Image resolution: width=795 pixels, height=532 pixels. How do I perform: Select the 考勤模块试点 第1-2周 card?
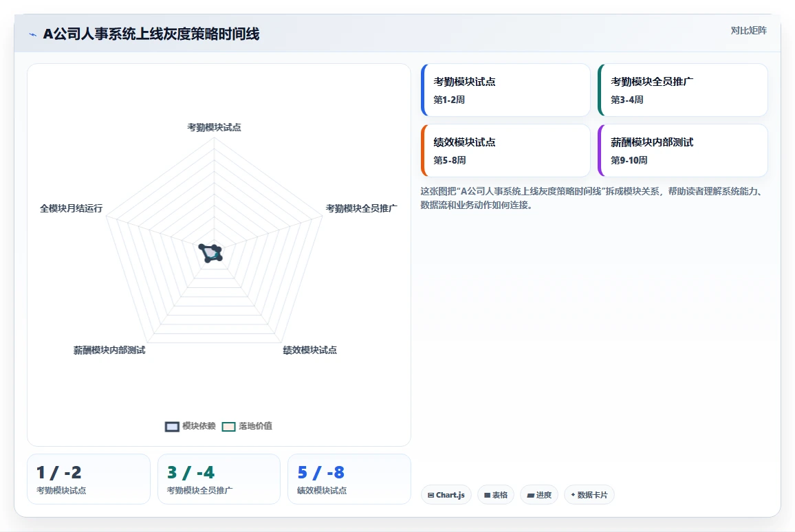pos(505,90)
